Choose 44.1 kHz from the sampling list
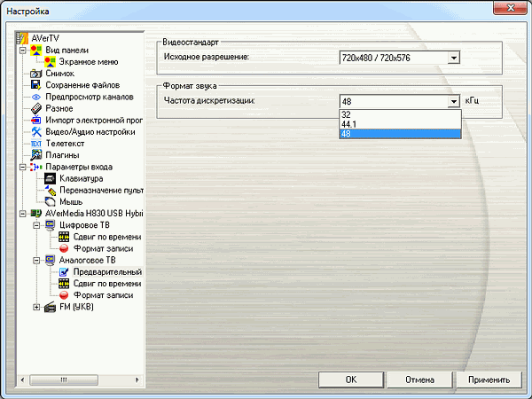Image resolution: width=532 pixels, height=399 pixels. pyautogui.click(x=399, y=124)
